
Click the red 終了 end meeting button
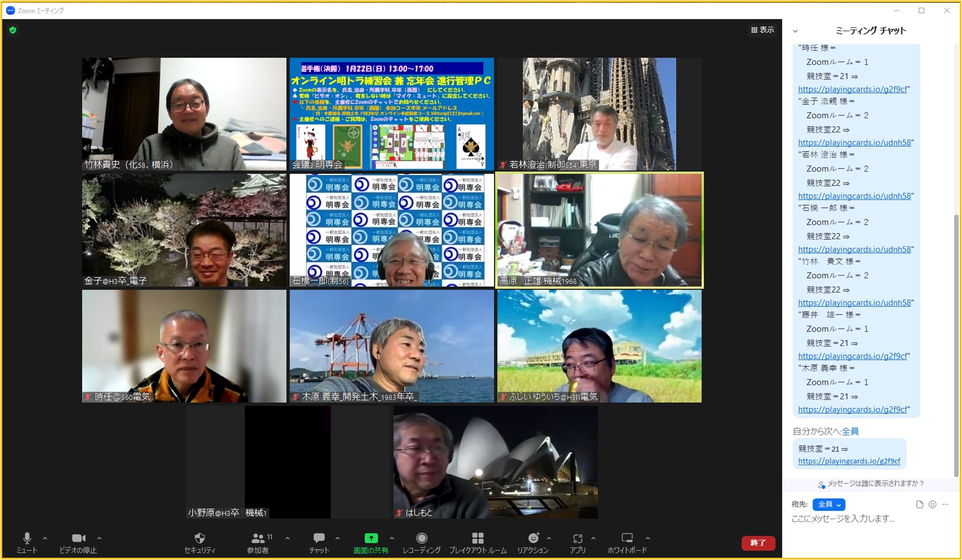[758, 543]
